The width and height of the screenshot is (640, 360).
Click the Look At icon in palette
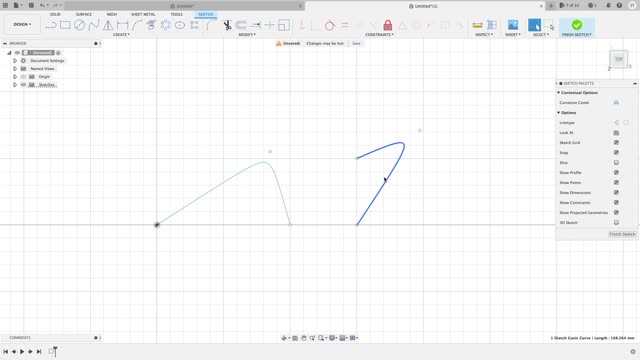[x=616, y=133]
